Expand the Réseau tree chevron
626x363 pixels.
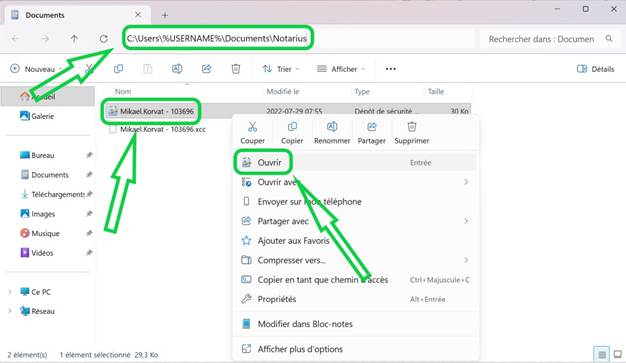(10, 311)
